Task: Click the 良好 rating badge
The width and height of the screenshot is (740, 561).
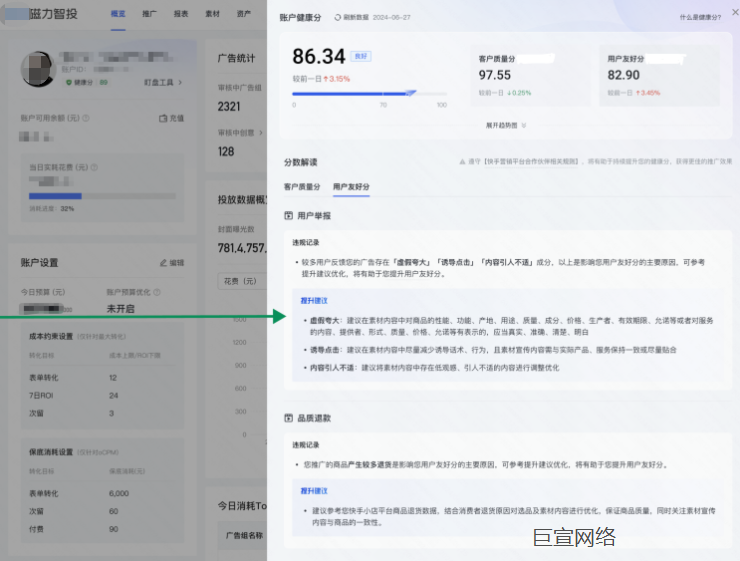Action: [361, 56]
